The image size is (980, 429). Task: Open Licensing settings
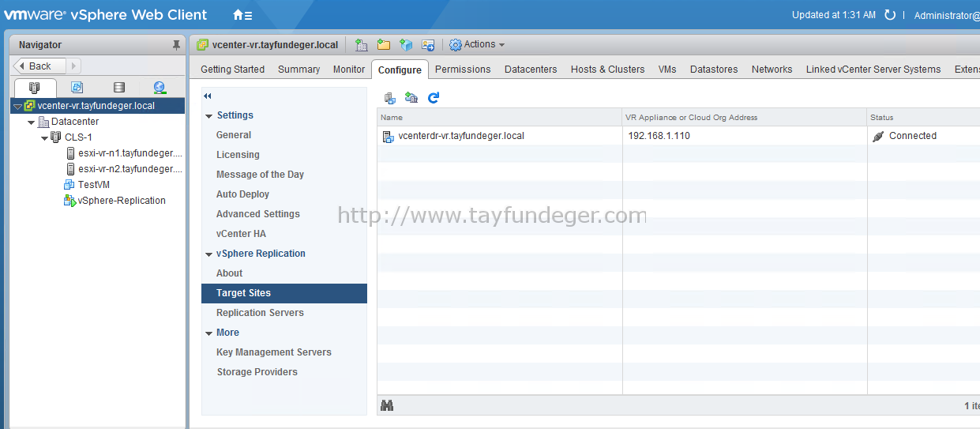point(238,155)
